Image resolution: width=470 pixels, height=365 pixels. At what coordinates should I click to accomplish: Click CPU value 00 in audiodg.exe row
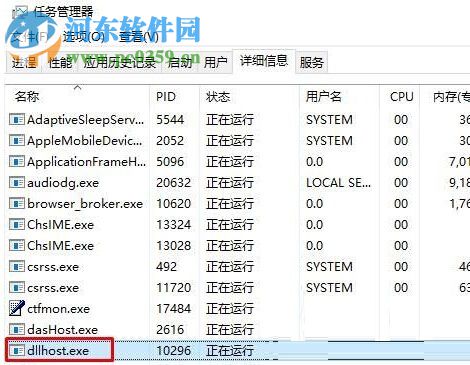401,183
